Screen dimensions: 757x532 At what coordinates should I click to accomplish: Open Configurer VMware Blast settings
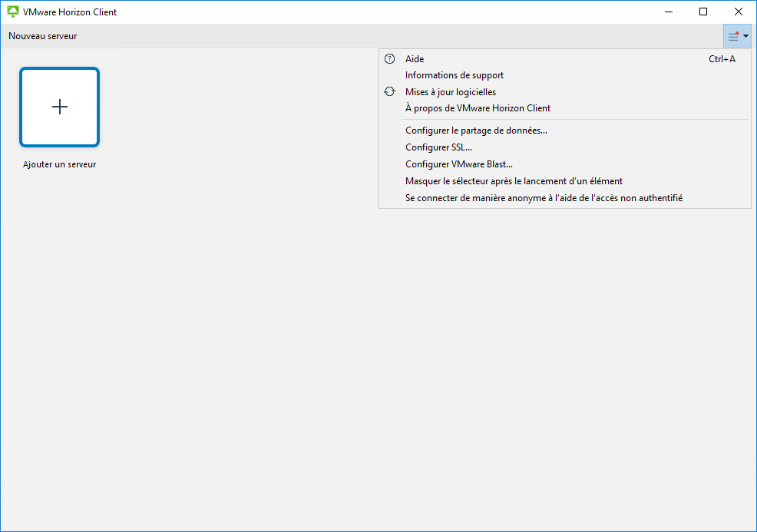tap(565, 164)
